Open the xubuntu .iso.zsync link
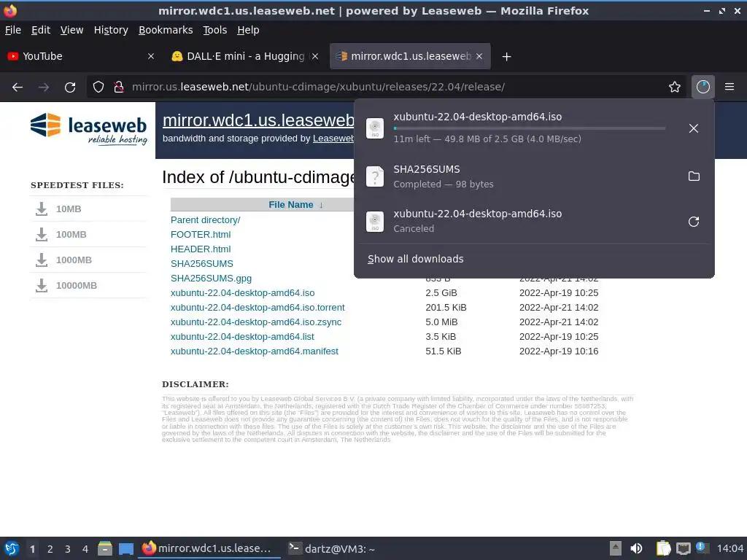The width and height of the screenshot is (747, 560). [x=256, y=322]
